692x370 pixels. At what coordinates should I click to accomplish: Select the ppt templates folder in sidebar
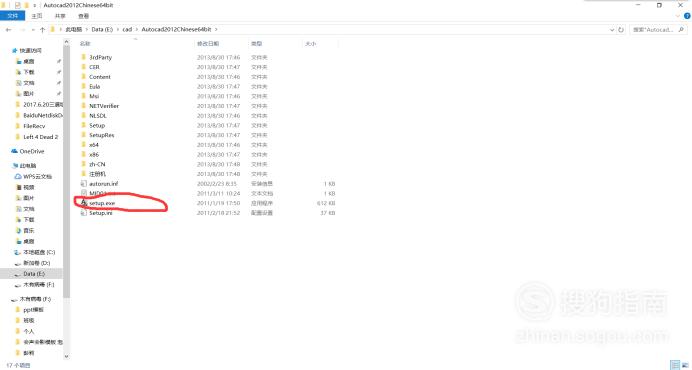point(34,310)
